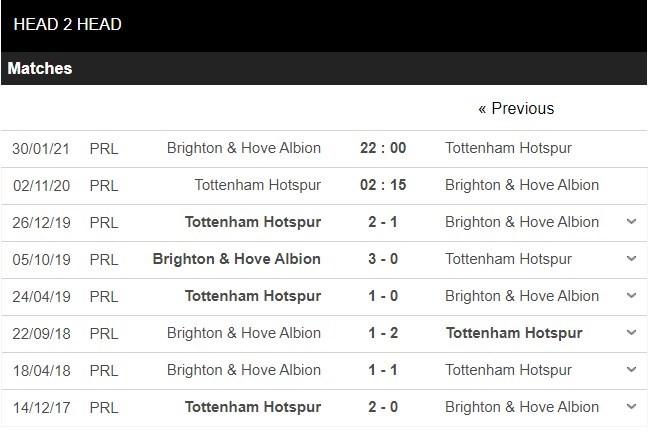Expand the 22/09/18 match details chevron
652x433 pixels.
(630, 332)
